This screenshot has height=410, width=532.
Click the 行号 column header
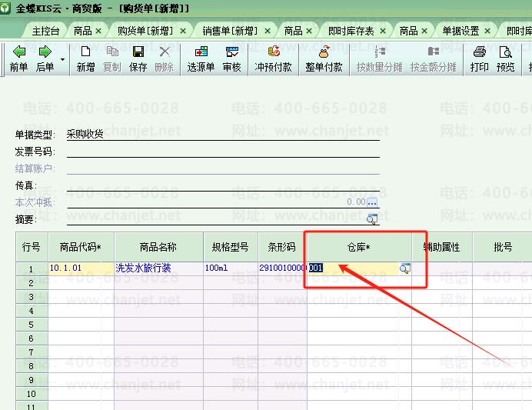[x=32, y=247]
